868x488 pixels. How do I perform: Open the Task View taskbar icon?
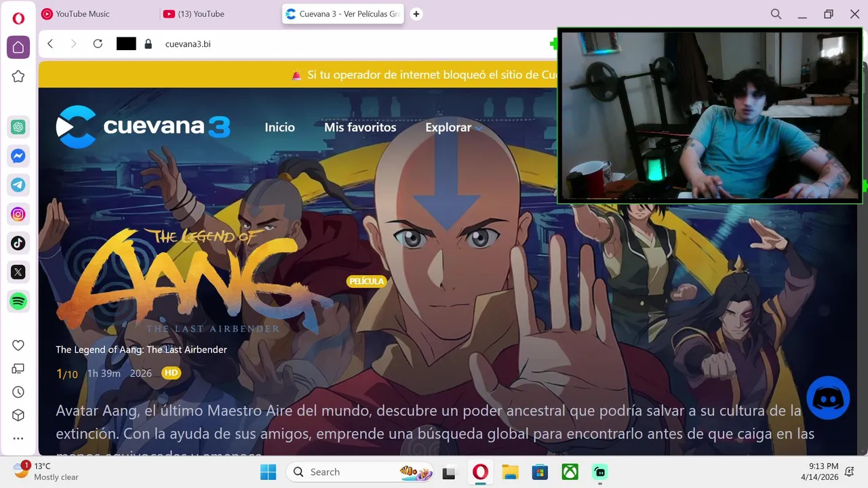coord(449,472)
